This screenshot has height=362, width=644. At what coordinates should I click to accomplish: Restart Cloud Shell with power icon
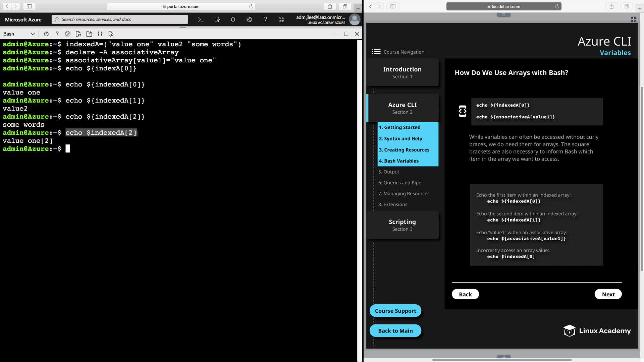(x=46, y=34)
